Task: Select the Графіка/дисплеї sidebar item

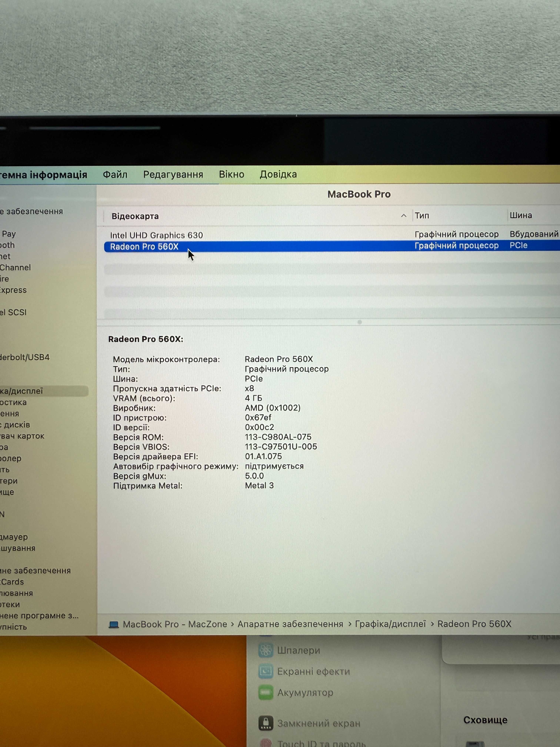Action: coord(44,391)
